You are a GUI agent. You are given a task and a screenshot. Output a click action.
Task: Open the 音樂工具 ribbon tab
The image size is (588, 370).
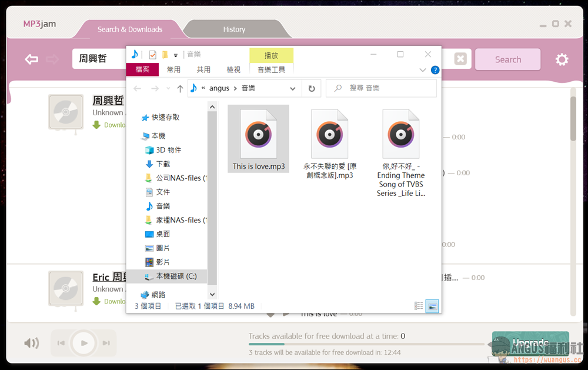(x=271, y=69)
